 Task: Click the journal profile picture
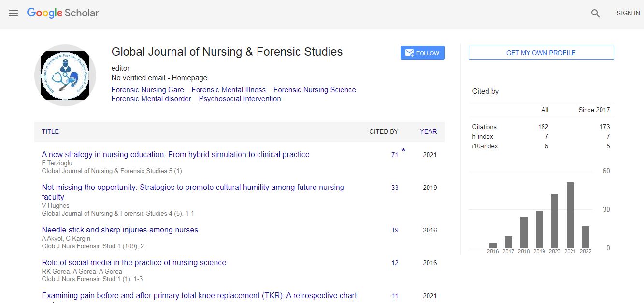pyautogui.click(x=65, y=75)
